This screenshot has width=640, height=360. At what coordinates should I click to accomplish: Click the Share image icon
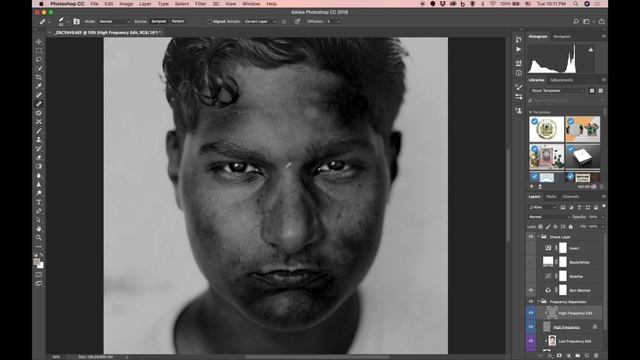602,21
